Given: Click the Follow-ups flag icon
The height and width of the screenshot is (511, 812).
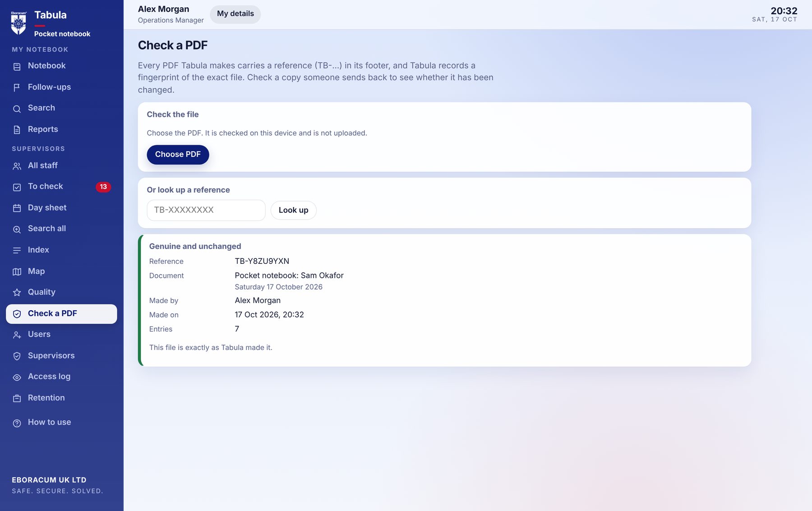Looking at the screenshot, I should click(x=17, y=87).
